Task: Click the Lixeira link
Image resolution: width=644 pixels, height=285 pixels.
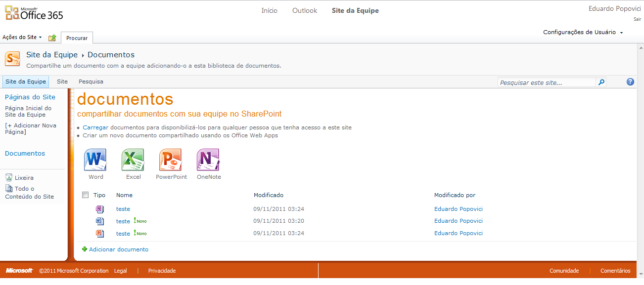Action: click(x=24, y=178)
